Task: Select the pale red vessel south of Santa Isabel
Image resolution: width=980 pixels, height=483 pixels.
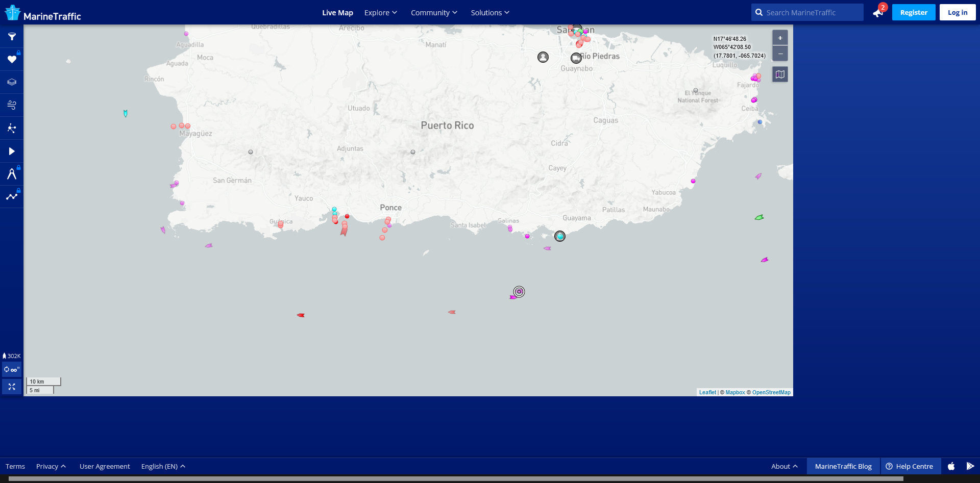Action: [452, 312]
